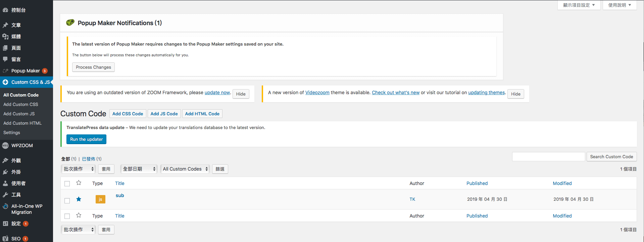Viewport: 644px width, 242px height.
Task: Open the settings (設定) sidebar icon
Action: tap(5, 224)
